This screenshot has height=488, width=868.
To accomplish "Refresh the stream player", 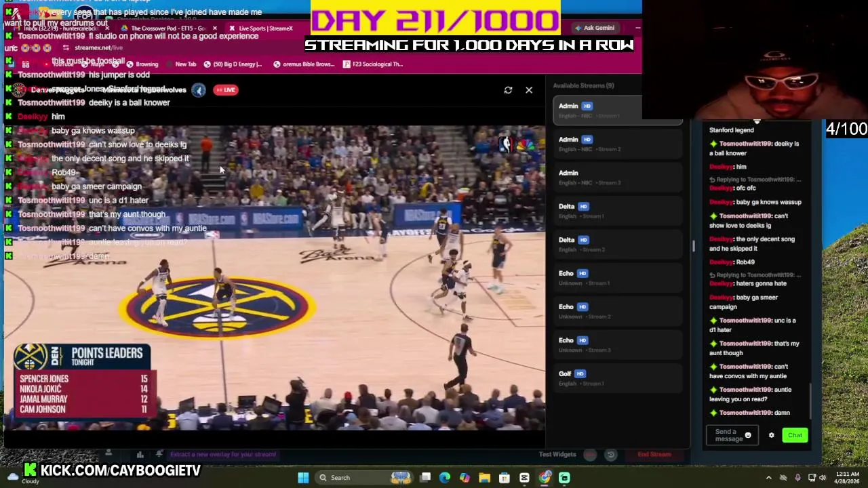I will [508, 90].
